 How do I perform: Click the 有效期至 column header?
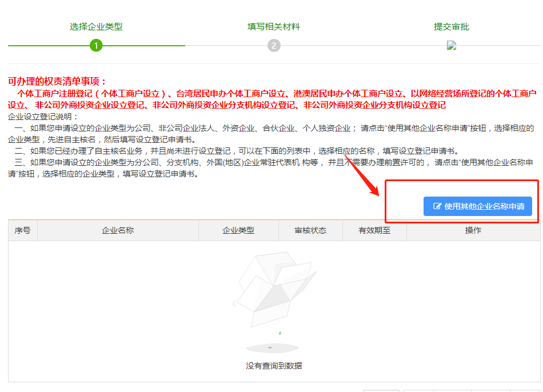pyautogui.click(x=374, y=230)
